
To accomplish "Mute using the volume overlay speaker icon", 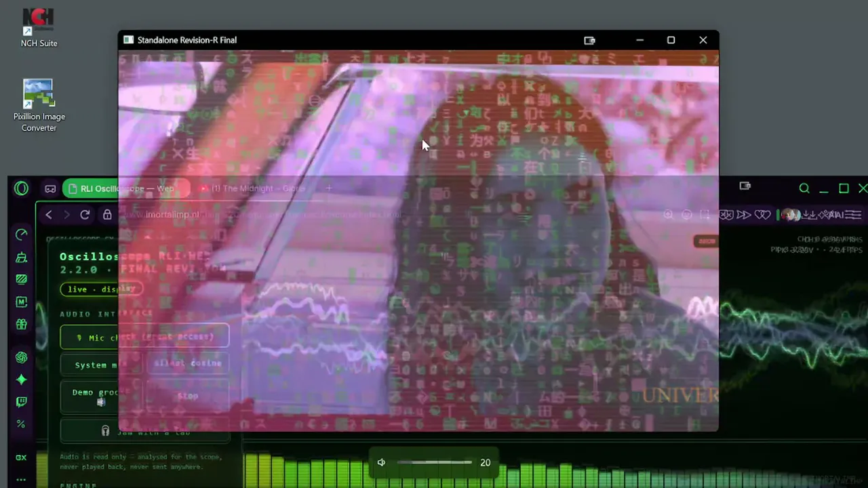I will pos(382,462).
